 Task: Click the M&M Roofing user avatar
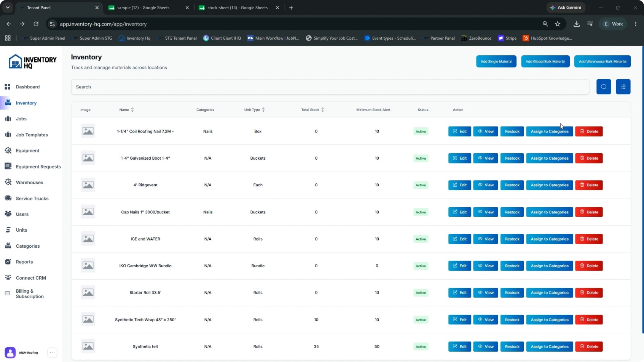10,352
